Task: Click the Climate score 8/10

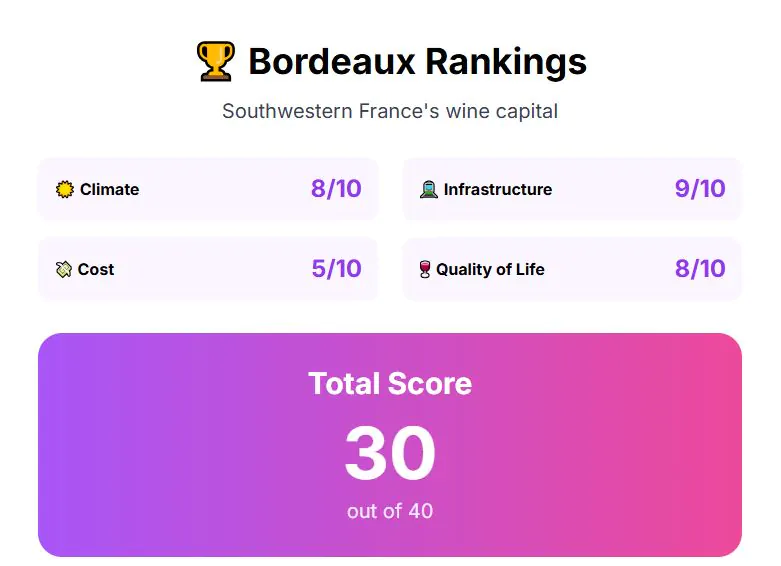Action: pos(336,189)
